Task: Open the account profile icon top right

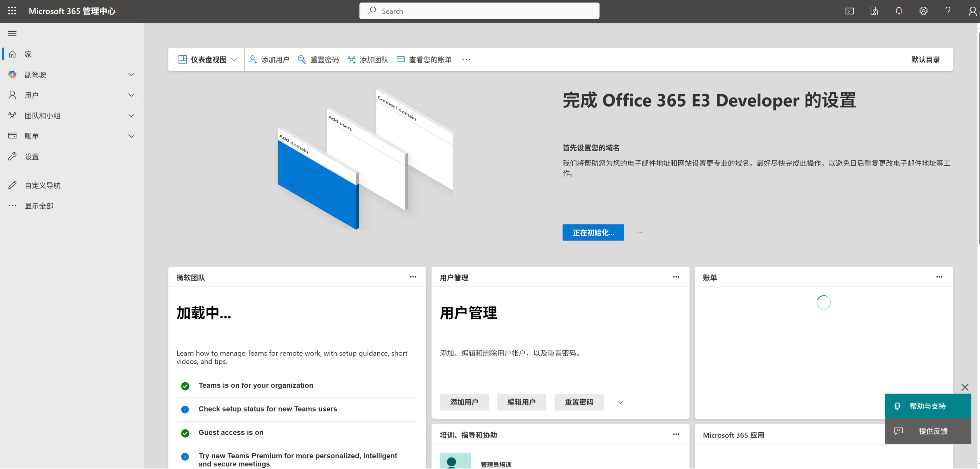Action: pyautogui.click(x=972, y=11)
